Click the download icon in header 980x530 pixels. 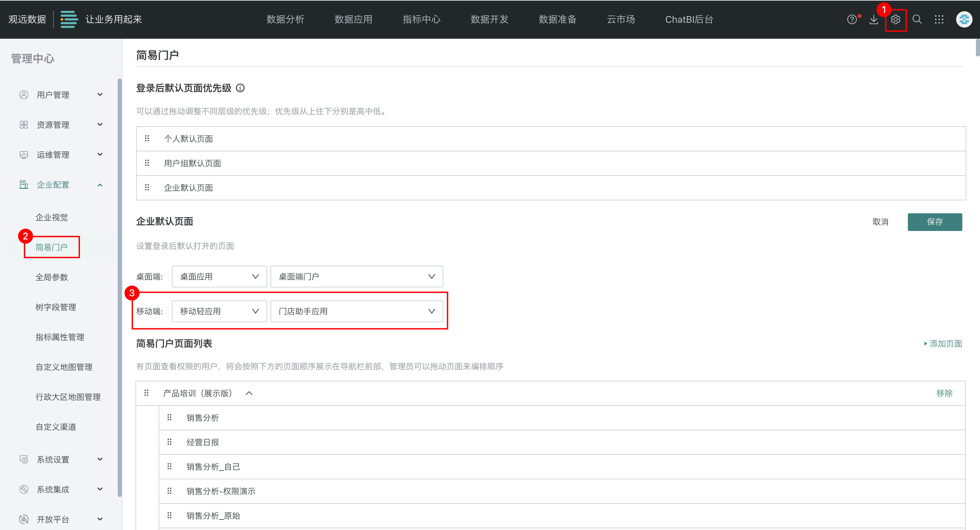coord(874,19)
